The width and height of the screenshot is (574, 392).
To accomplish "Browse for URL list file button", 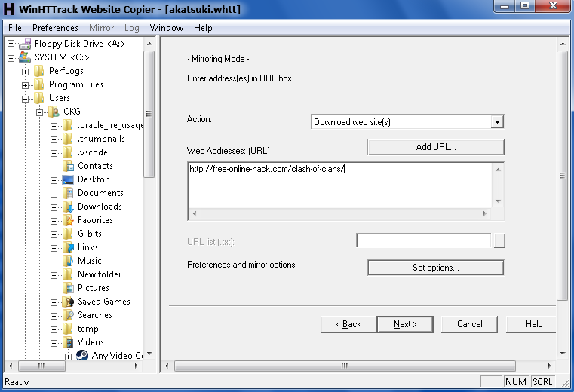I will pyautogui.click(x=499, y=240).
